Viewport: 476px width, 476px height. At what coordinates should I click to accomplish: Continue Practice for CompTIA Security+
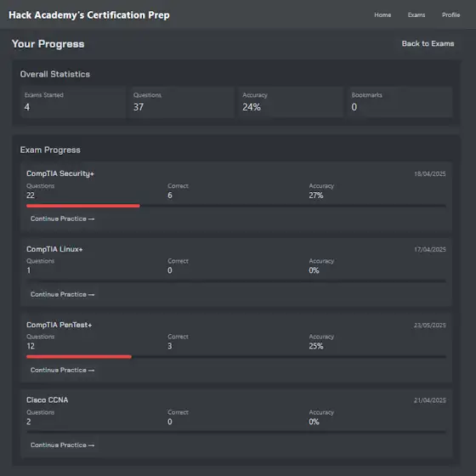pos(63,219)
